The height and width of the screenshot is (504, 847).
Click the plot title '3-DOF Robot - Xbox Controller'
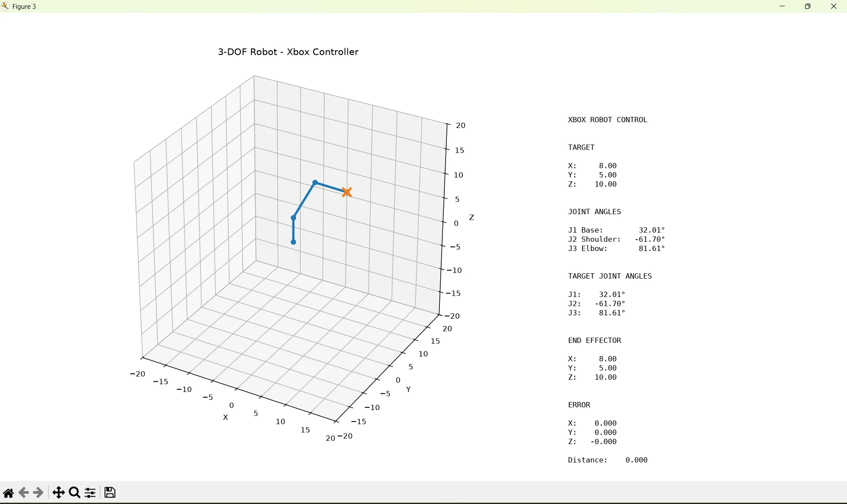(288, 52)
